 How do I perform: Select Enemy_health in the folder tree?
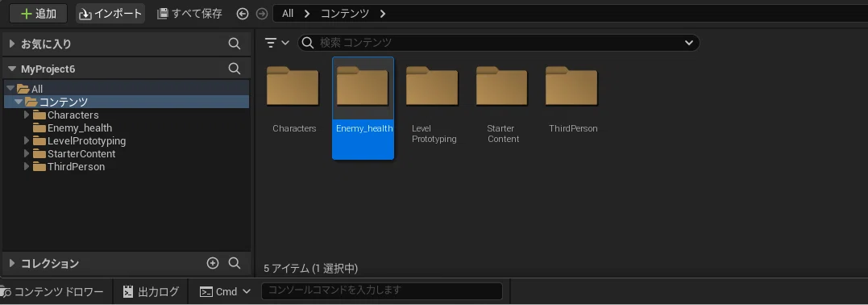tap(80, 128)
